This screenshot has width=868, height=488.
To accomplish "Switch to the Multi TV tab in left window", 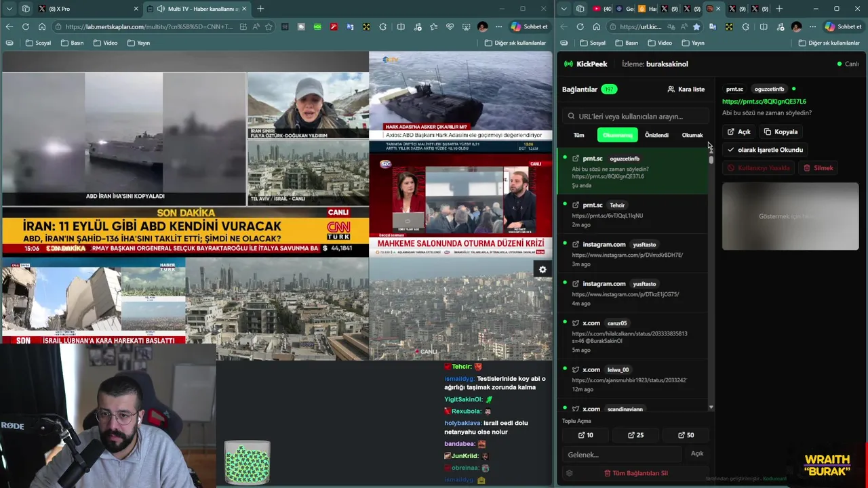I will (x=197, y=9).
